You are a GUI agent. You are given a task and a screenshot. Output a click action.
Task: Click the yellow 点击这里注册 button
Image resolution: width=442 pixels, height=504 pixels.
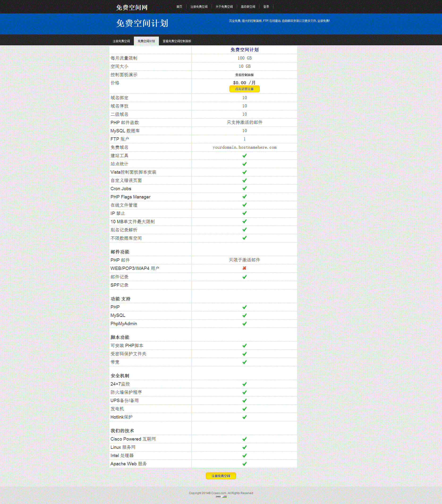(x=244, y=89)
